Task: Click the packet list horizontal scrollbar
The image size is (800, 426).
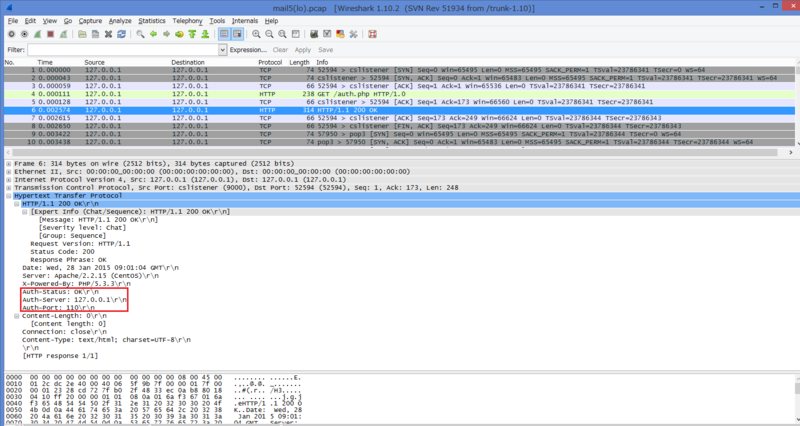Action: pos(394,152)
